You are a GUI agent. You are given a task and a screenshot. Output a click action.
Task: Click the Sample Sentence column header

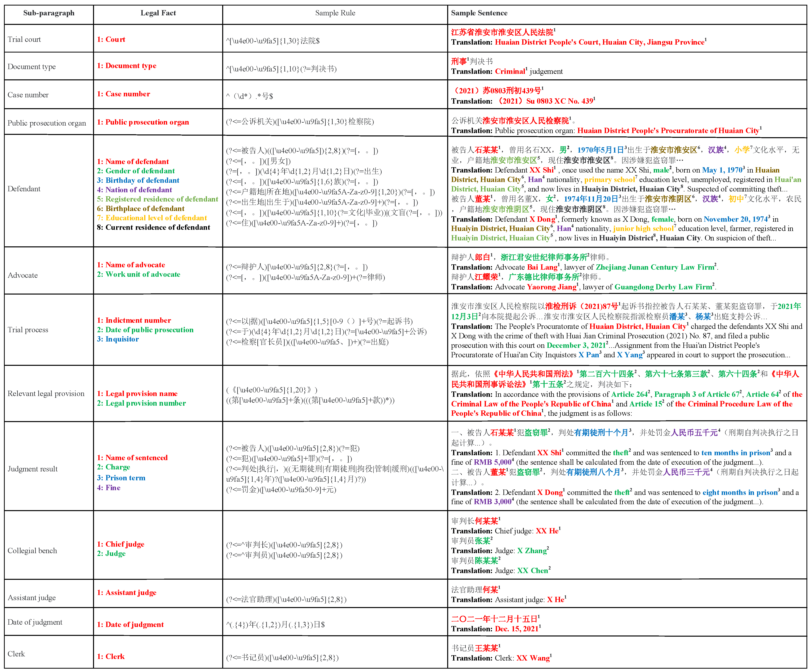pos(479,13)
